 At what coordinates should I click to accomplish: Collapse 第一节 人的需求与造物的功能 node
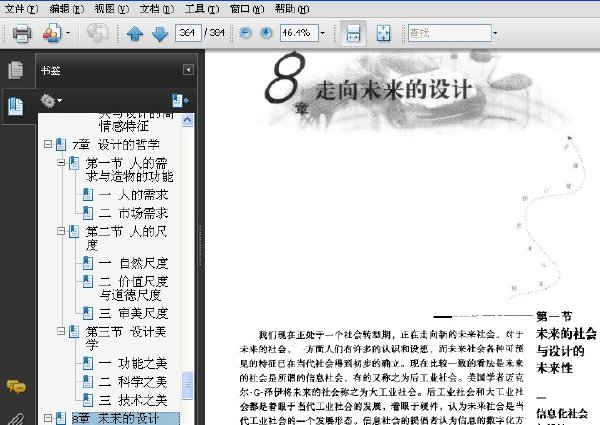[61, 163]
